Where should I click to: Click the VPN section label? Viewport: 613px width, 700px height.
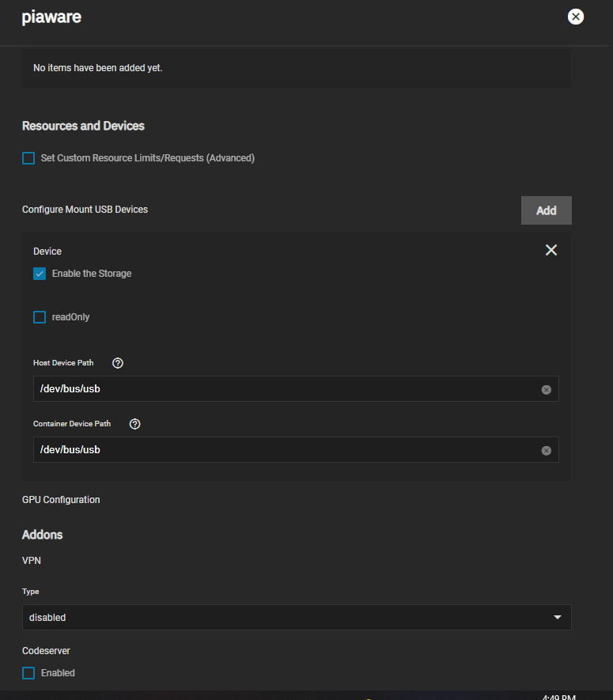pos(32,561)
